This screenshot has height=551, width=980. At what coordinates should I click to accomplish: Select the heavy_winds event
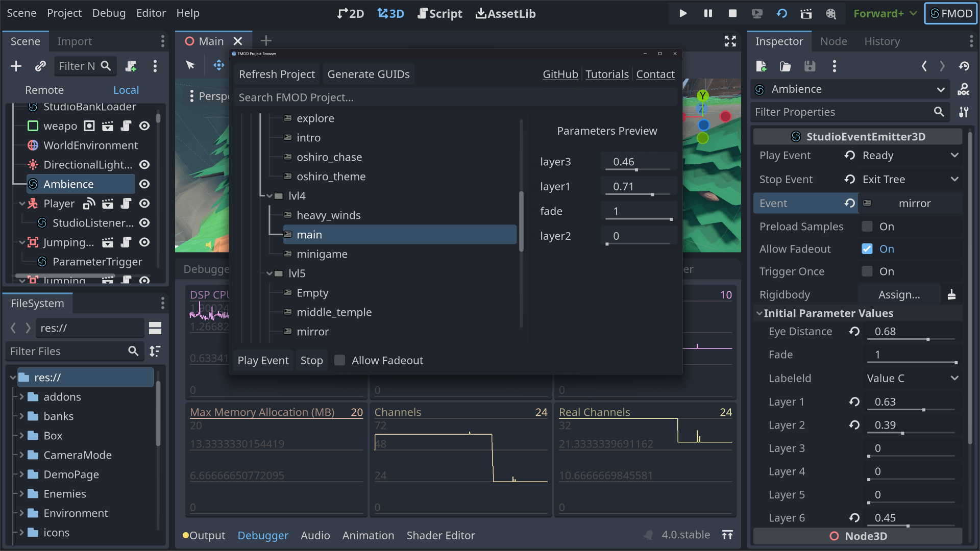(328, 215)
